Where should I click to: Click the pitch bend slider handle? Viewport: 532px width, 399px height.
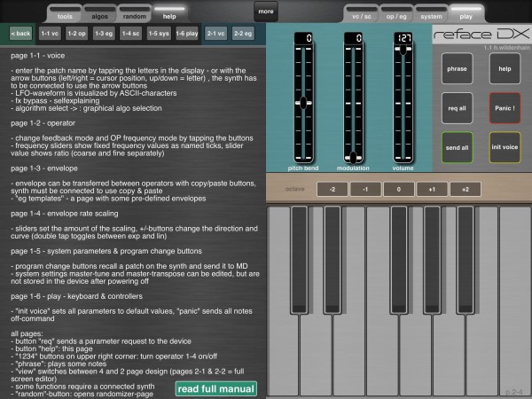(x=303, y=103)
